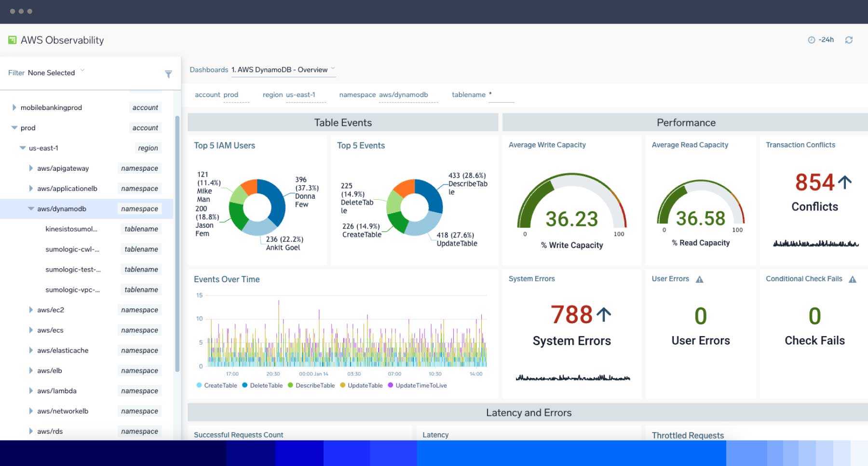
Task: Select the sumologic-vpc-... table row
Action: pyautogui.click(x=87, y=290)
